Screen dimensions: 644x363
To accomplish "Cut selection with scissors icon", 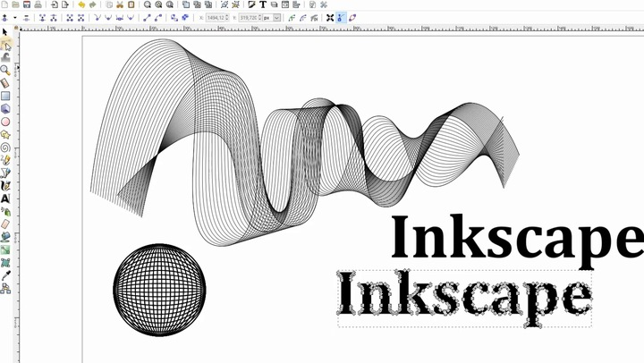I will coord(120,5).
